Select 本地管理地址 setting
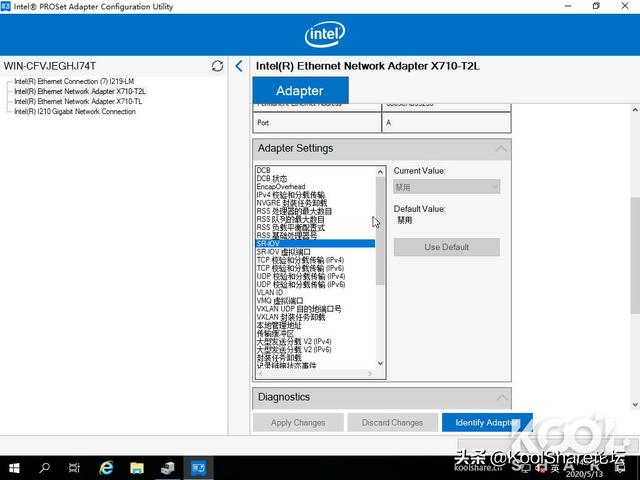This screenshot has height=480, width=640. pyautogui.click(x=279, y=325)
